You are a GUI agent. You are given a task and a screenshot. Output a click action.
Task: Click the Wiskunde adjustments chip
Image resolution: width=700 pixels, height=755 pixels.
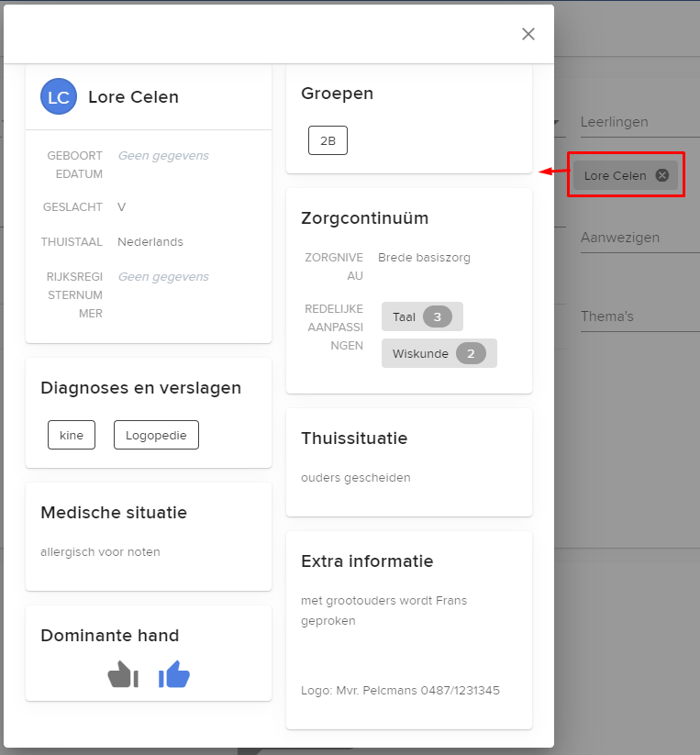click(439, 353)
